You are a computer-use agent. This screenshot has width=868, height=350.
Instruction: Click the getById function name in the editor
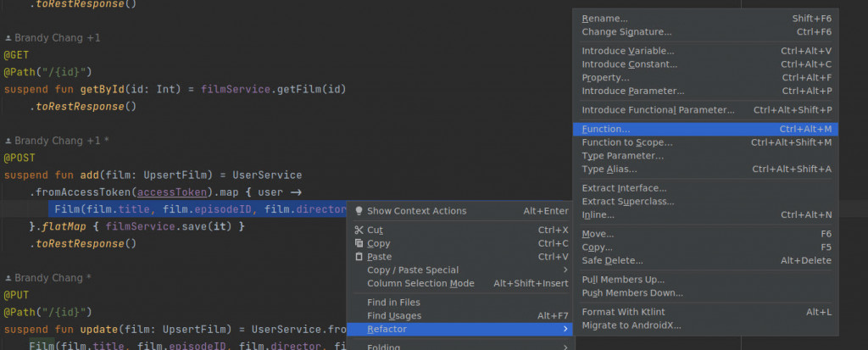coord(107,89)
